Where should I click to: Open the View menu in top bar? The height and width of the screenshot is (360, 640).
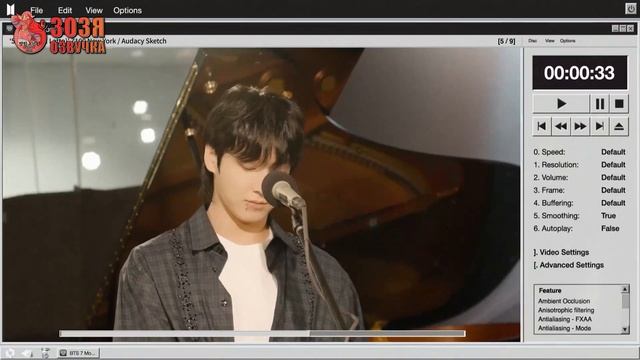pyautogui.click(x=93, y=10)
